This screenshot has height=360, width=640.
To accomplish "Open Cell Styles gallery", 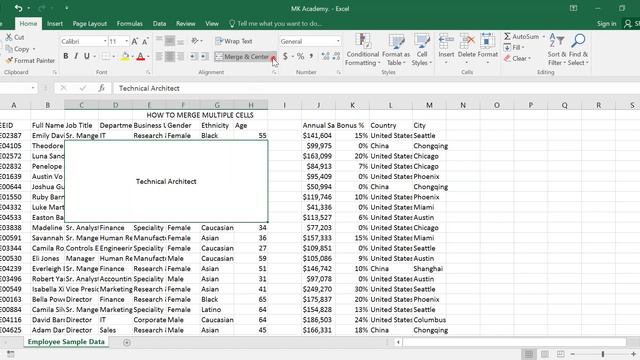I will point(422,49).
